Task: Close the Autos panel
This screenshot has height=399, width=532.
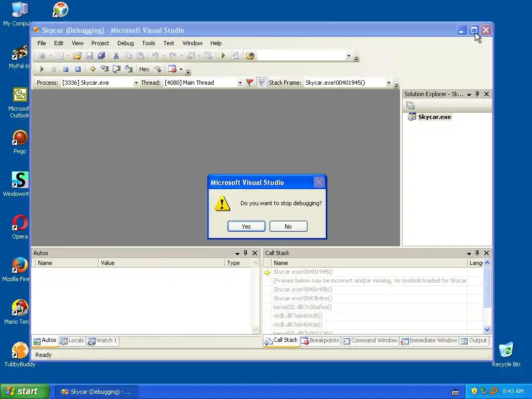Action: pyautogui.click(x=255, y=253)
